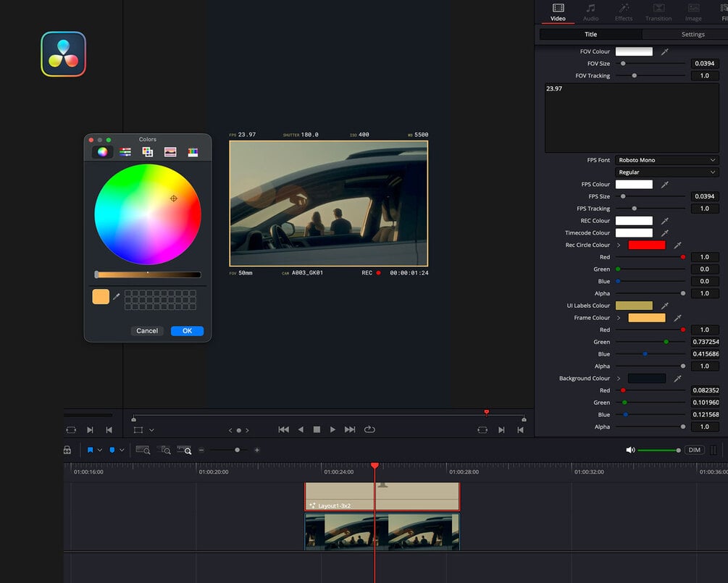Click the 23.97 FPS text box

tap(632, 118)
